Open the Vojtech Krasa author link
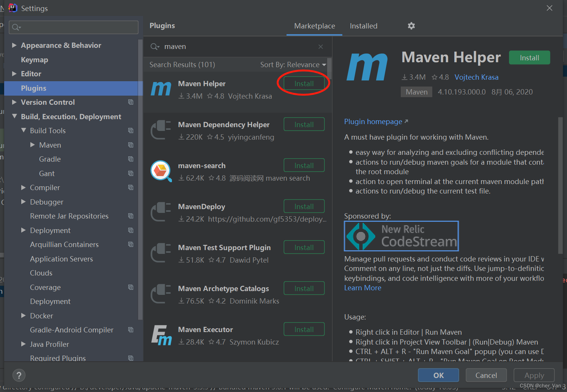Screen dimensions: 567x392 point(476,77)
